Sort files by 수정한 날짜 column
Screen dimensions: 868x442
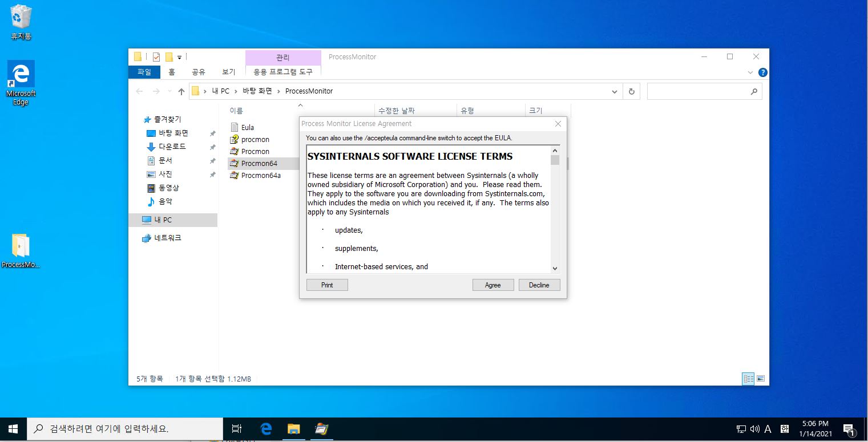pos(397,111)
